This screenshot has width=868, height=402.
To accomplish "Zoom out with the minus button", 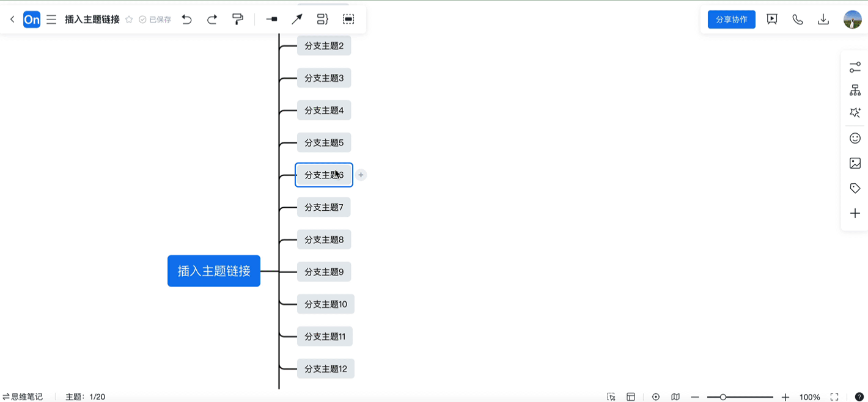I will 695,397.
